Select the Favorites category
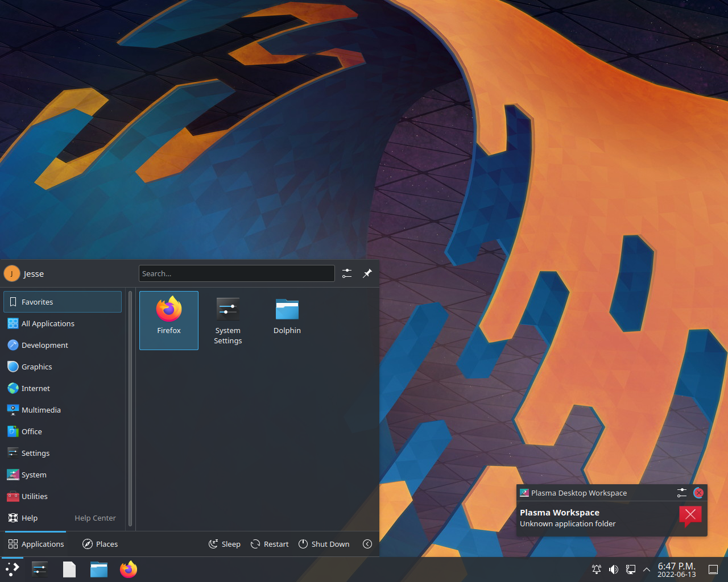 63,302
